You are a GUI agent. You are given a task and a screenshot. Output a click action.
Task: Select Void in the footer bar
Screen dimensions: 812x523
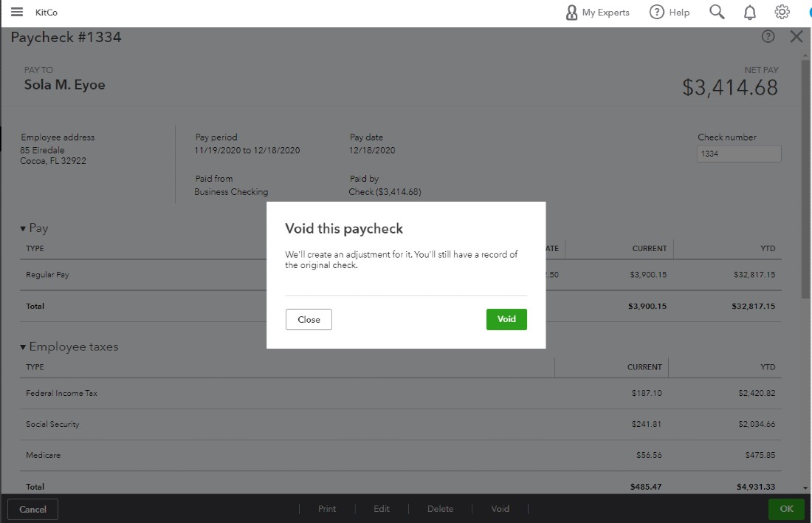pos(500,508)
